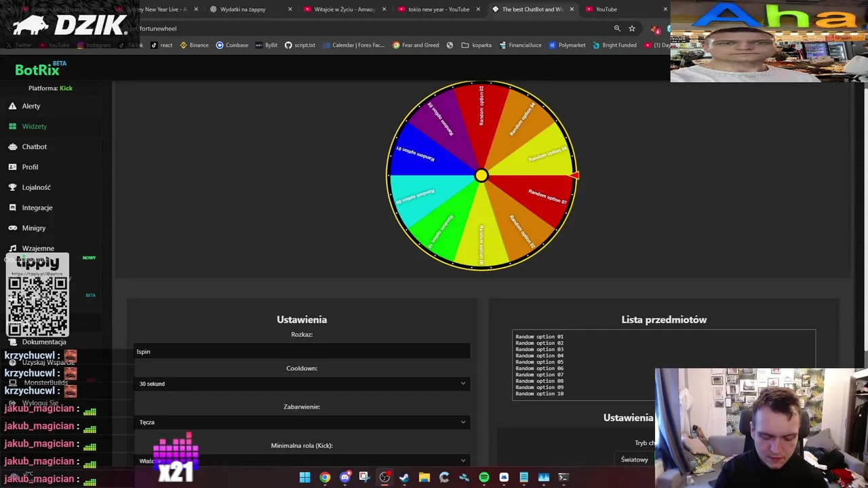Click the red wheel pointer arrow

pos(574,176)
